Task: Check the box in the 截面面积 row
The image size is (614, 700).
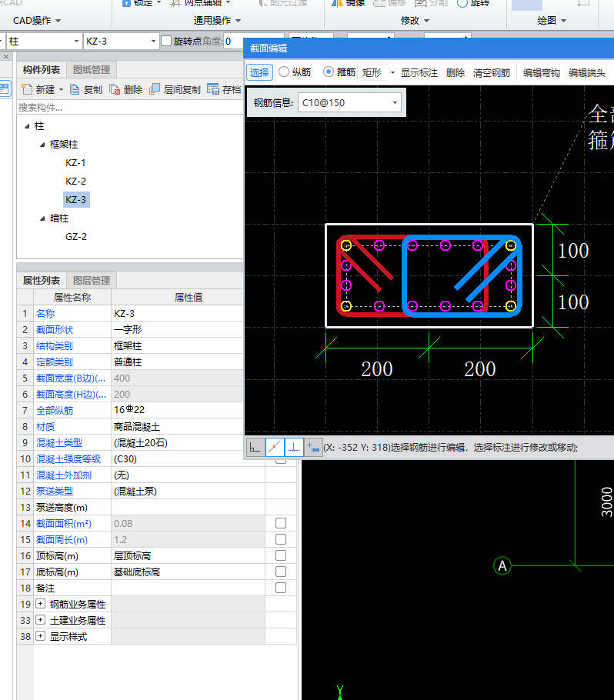Action: pos(281,523)
